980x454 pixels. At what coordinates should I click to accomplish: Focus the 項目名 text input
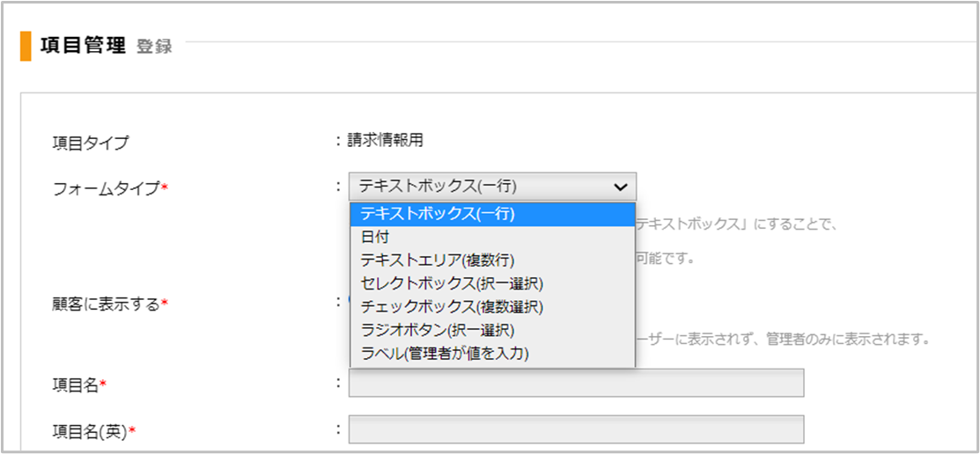point(576,383)
